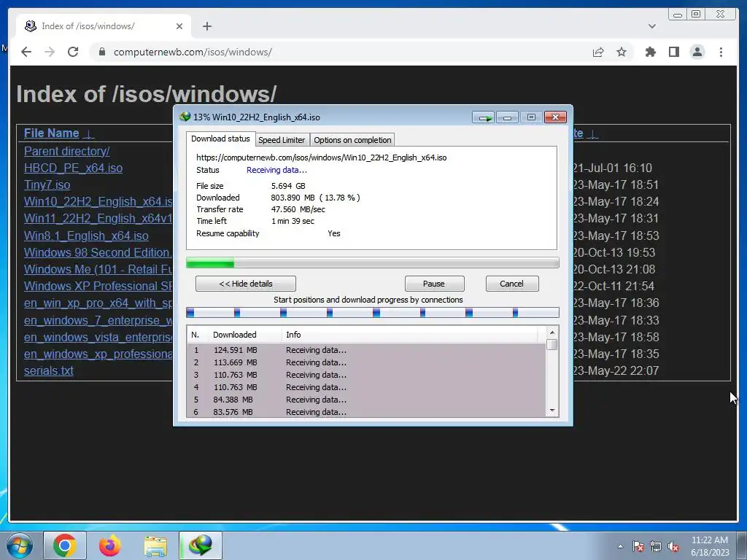747x560 pixels.
Task: Toggle Chrome side panel
Action: tap(673, 52)
